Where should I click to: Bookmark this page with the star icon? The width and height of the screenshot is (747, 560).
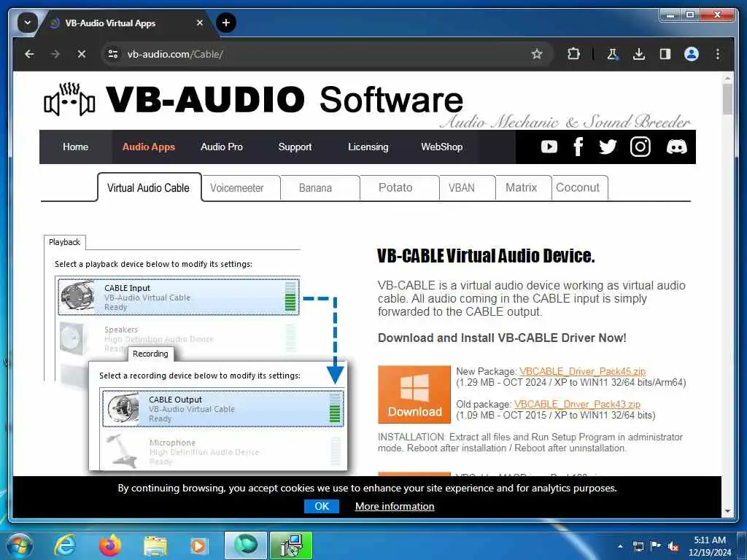[537, 54]
